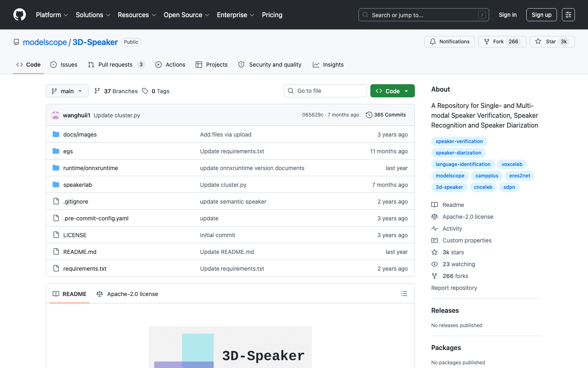Open the command palette sliders icon
Viewport: 588px width, 368px height.
point(568,15)
